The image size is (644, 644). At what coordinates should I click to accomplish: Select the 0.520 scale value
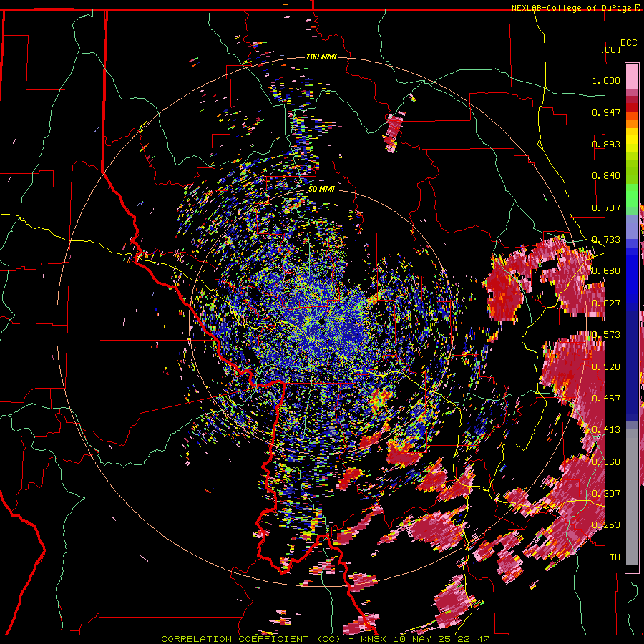(606, 367)
